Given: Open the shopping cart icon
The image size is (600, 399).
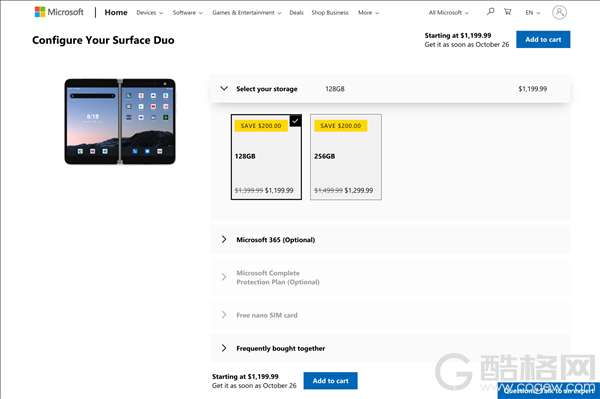Looking at the screenshot, I should tap(508, 12).
